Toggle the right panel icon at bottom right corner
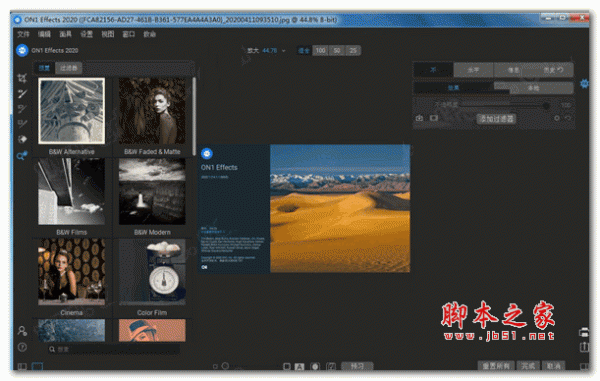 point(584,366)
